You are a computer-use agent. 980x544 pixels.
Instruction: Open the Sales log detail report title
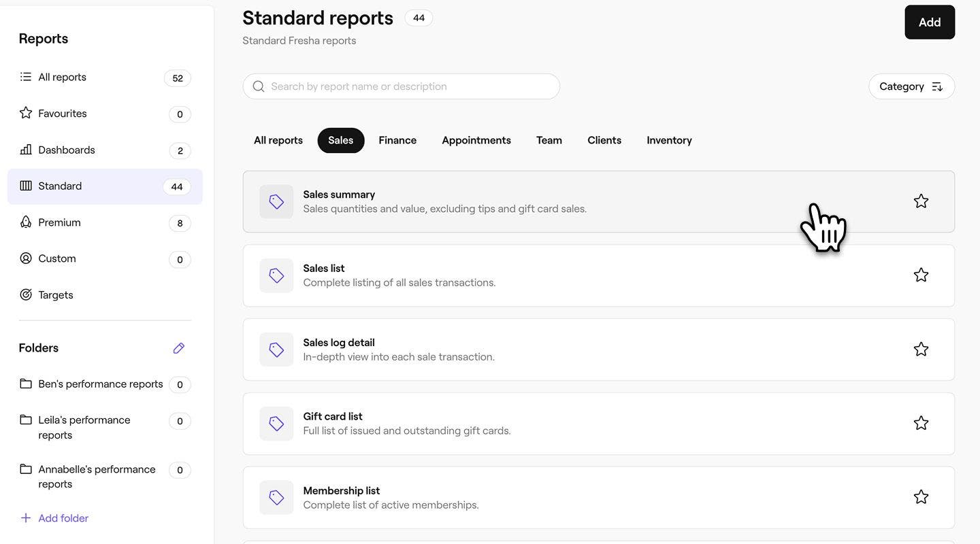pyautogui.click(x=339, y=343)
